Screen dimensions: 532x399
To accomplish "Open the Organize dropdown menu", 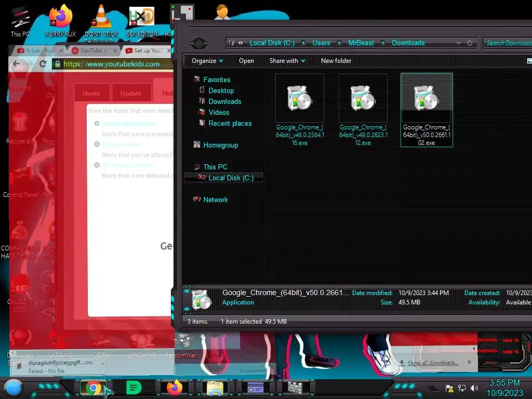I will (x=207, y=61).
